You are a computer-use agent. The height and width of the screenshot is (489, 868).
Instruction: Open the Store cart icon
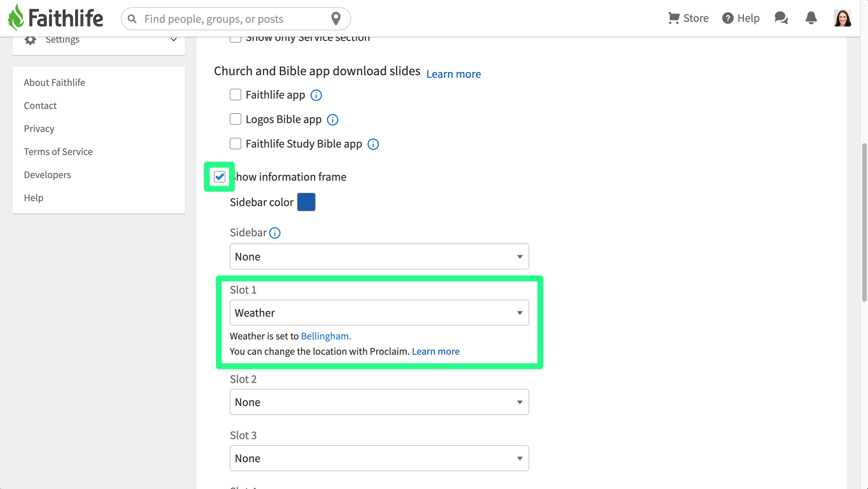pyautogui.click(x=674, y=18)
